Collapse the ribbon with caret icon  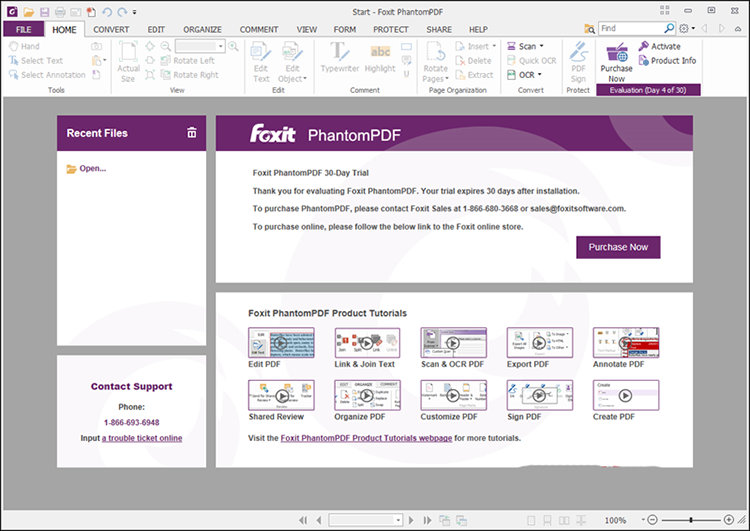point(738,29)
